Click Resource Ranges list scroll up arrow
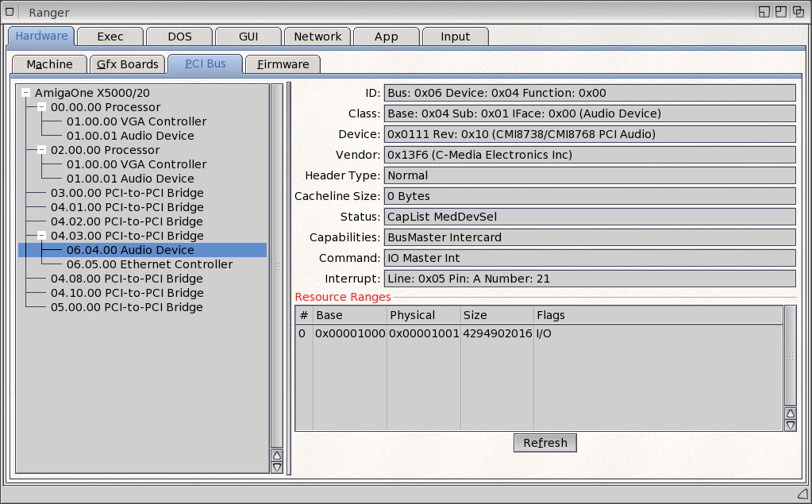Screen dimensions: 812x504 pyautogui.click(x=790, y=414)
